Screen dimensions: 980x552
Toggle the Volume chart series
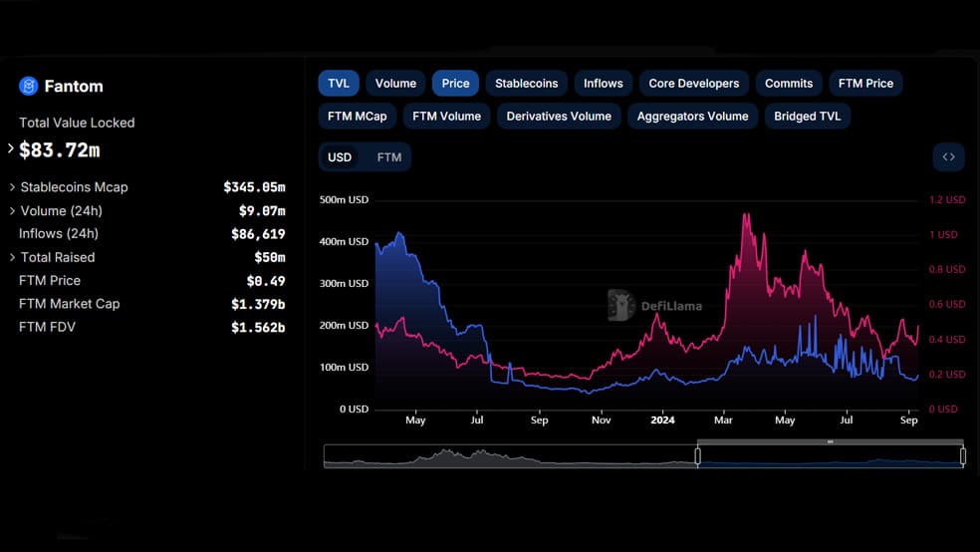pyautogui.click(x=395, y=83)
